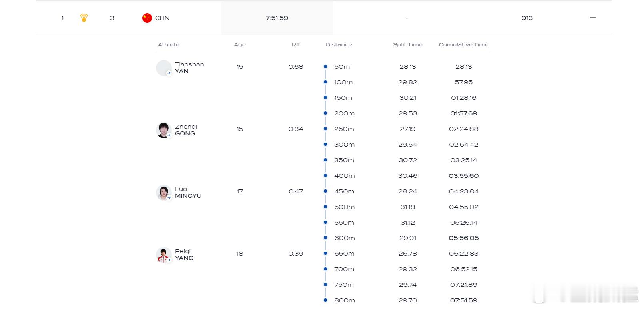Open Zhenqi GONG's profile photo
Image resolution: width=644 pixels, height=310 pixels.
[164, 130]
